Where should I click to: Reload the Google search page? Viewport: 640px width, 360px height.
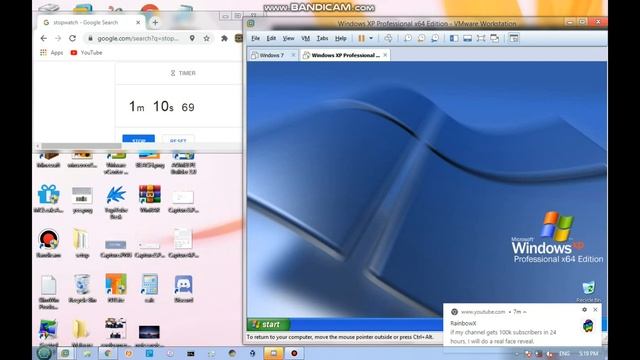[72, 38]
